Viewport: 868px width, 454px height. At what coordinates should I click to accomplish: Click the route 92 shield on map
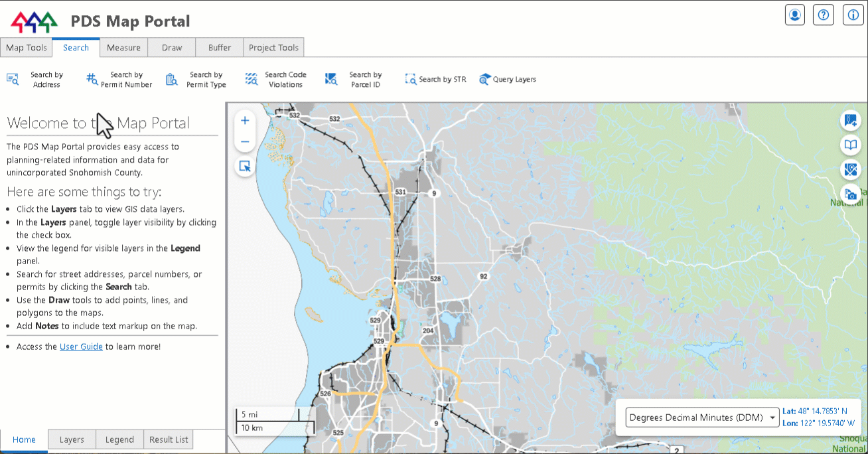[483, 277]
